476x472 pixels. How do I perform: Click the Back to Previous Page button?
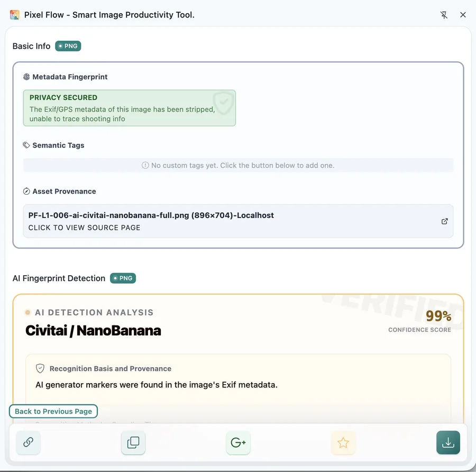click(x=53, y=411)
